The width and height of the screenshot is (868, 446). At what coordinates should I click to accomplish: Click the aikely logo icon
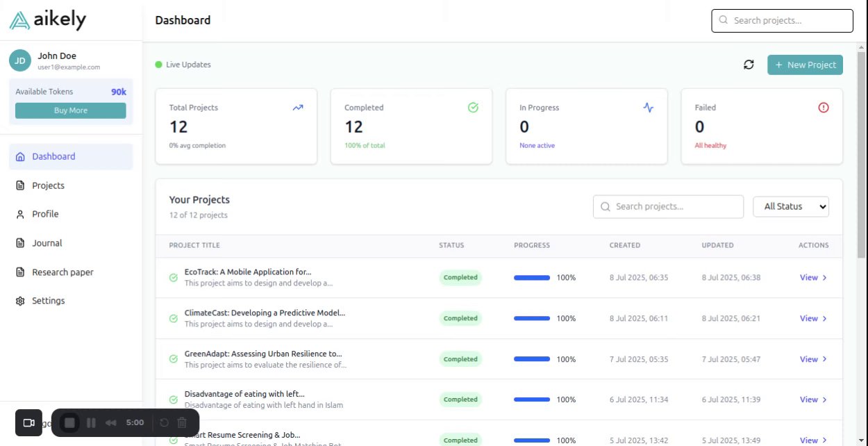(19, 21)
